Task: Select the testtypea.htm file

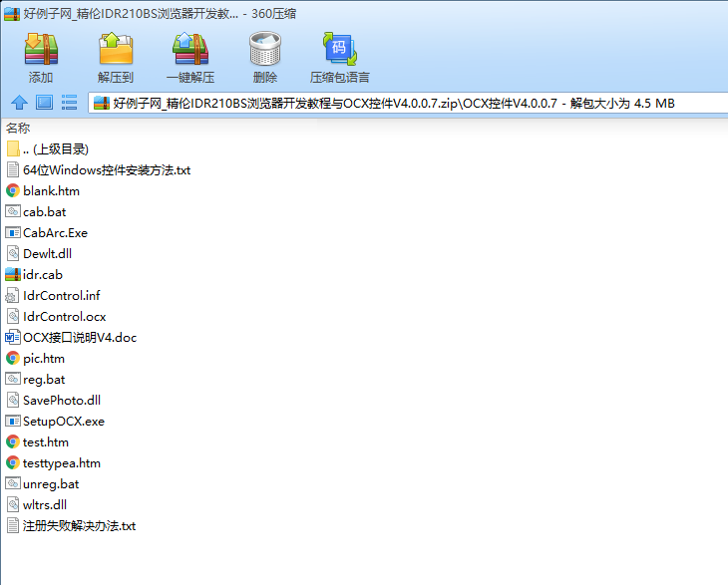Action: click(53, 463)
